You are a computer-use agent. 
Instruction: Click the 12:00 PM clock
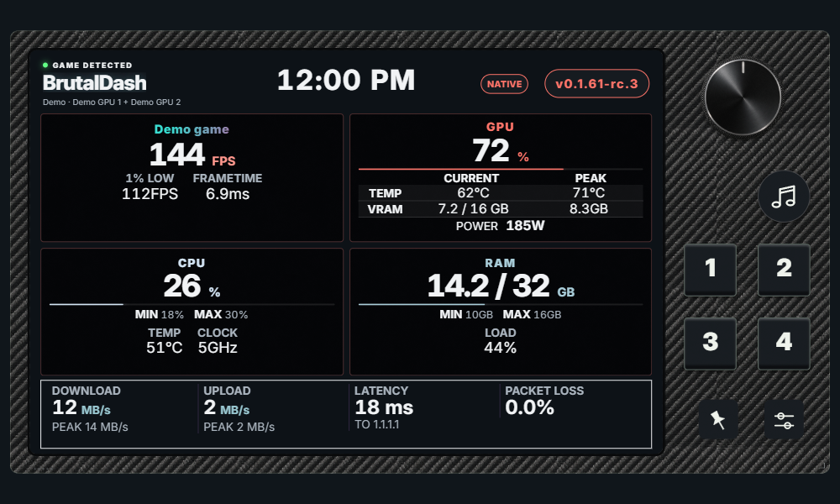pos(346,81)
